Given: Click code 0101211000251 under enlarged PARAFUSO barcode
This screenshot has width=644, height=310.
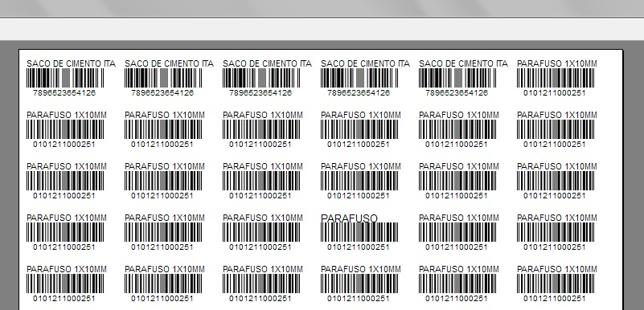Looking at the screenshot, I should 358,247.
